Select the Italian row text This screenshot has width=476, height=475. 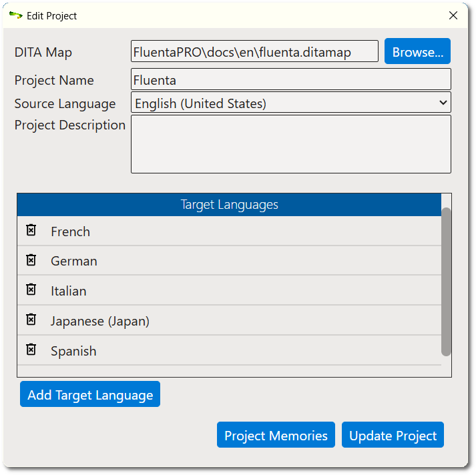(69, 291)
